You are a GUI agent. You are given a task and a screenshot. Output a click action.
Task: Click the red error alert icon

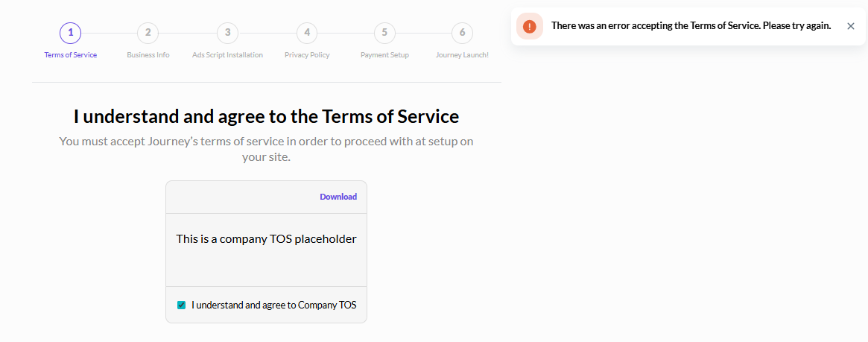coord(529,26)
